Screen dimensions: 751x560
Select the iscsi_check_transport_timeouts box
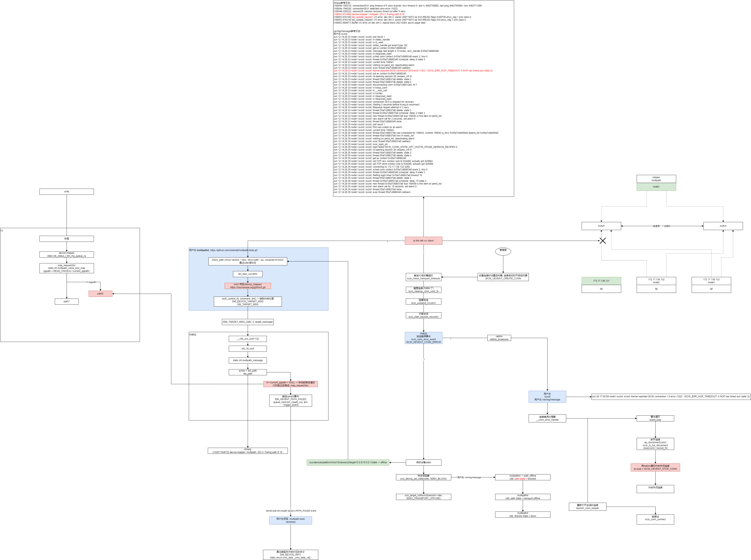[x=423, y=277]
